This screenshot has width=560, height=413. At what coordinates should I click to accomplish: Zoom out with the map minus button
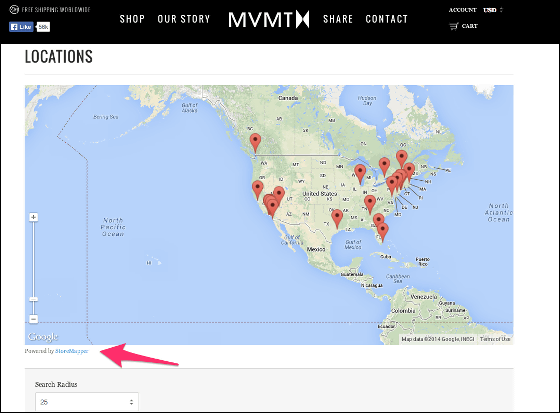(33, 319)
